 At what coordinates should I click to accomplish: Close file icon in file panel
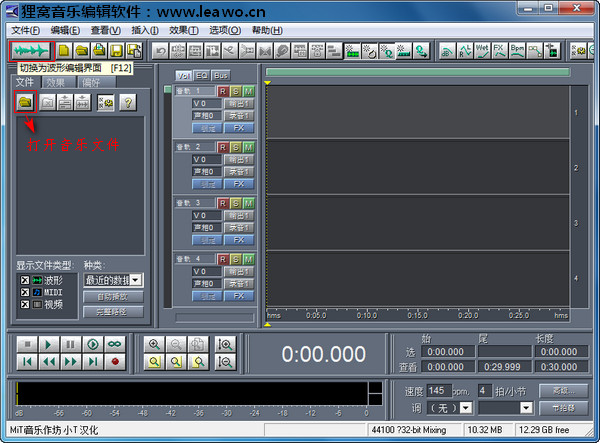click(47, 103)
